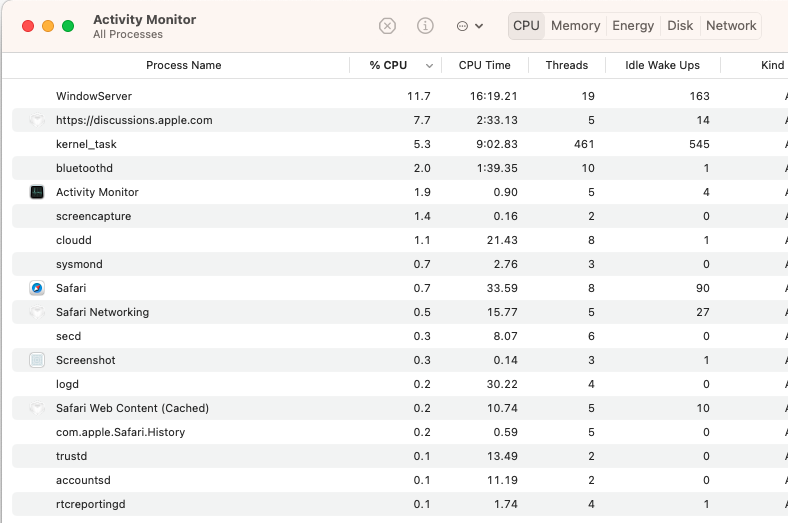Select the WindowServer process row
The image size is (788, 523).
[x=94, y=96]
